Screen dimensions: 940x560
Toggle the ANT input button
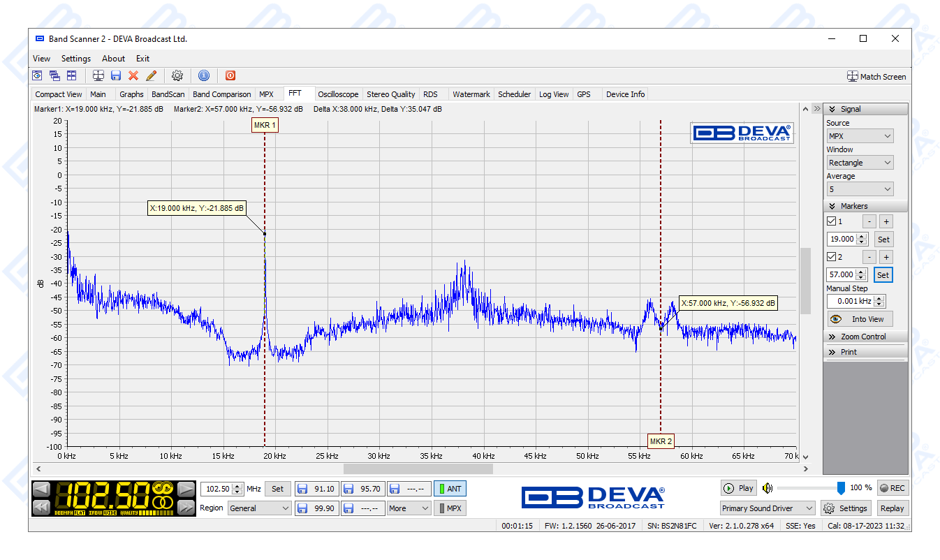[450, 489]
